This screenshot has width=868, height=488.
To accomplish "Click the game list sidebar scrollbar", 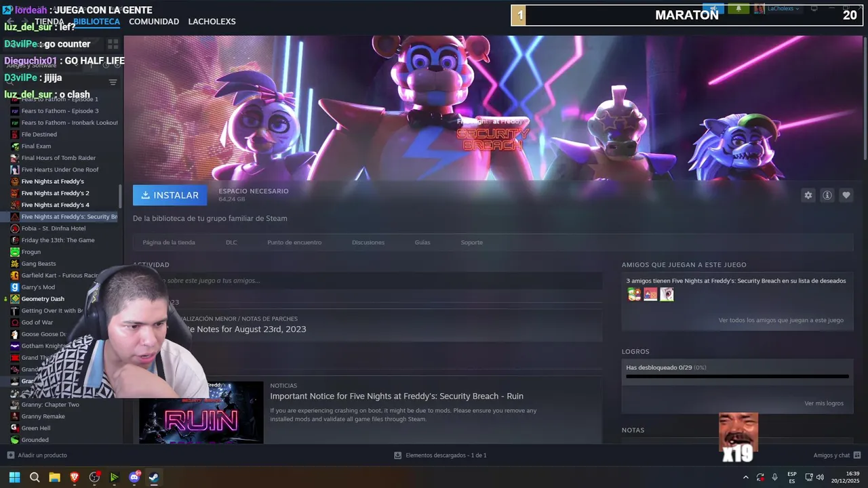I will point(121,197).
